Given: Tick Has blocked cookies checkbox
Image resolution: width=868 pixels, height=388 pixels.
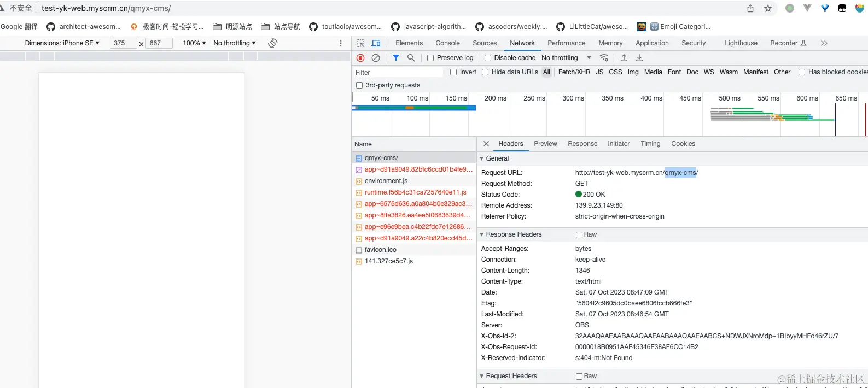Looking at the screenshot, I should coord(802,72).
